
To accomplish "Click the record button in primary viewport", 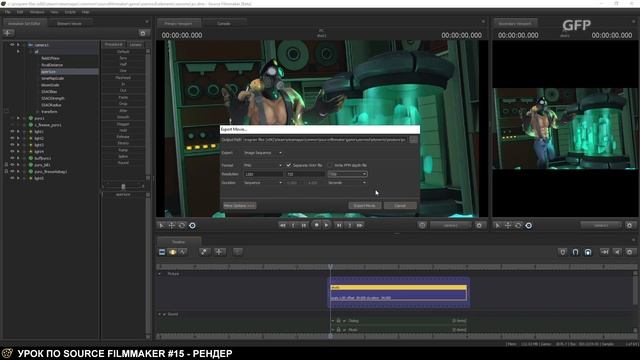I will pos(316,225).
